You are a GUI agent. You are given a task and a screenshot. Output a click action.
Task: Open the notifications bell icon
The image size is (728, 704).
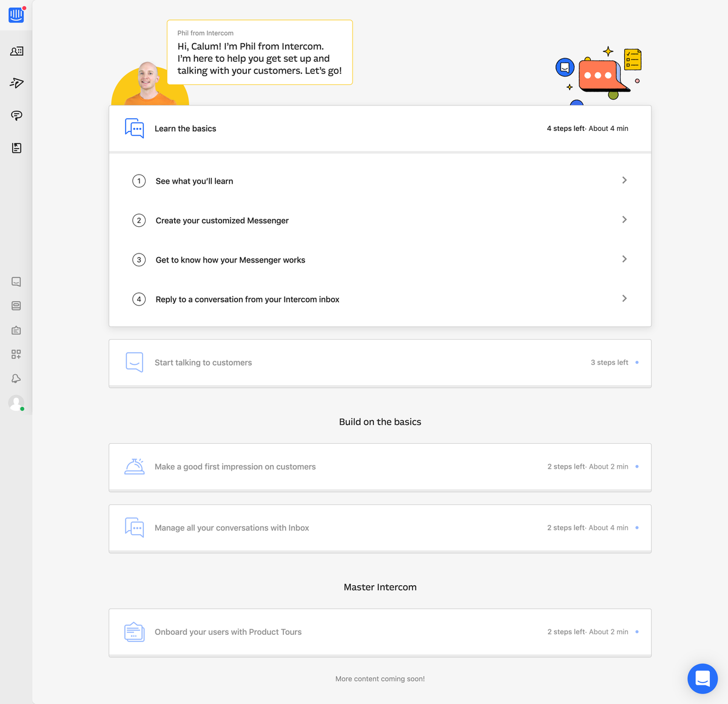(16, 378)
